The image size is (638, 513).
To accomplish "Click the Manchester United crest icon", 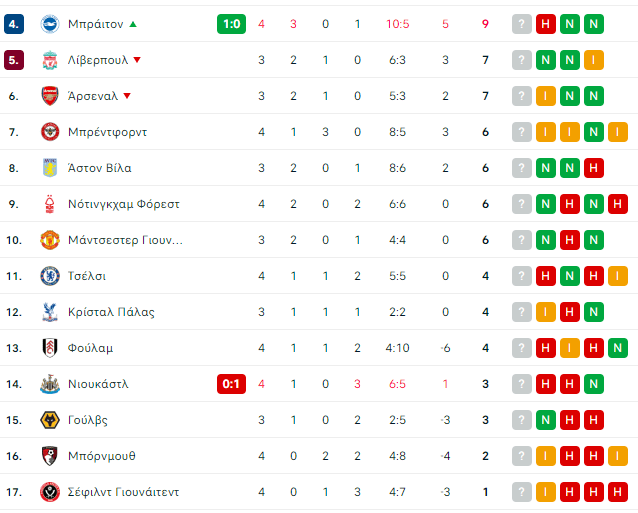I will pyautogui.click(x=50, y=240).
